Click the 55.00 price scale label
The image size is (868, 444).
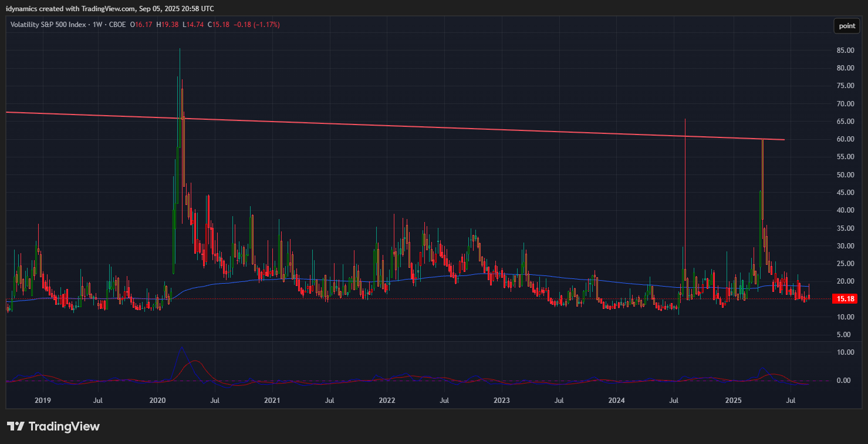click(x=845, y=157)
